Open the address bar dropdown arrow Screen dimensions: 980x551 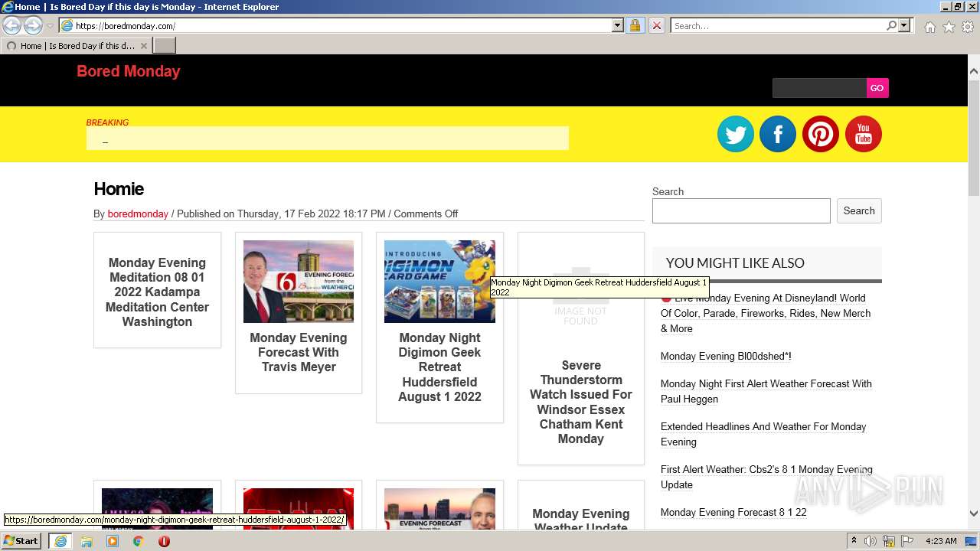point(618,26)
